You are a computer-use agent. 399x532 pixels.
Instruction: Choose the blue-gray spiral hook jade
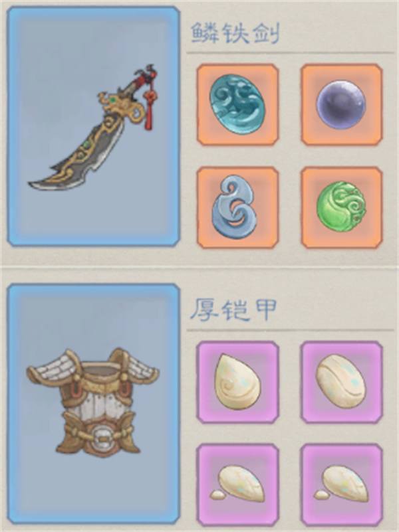point(237,207)
